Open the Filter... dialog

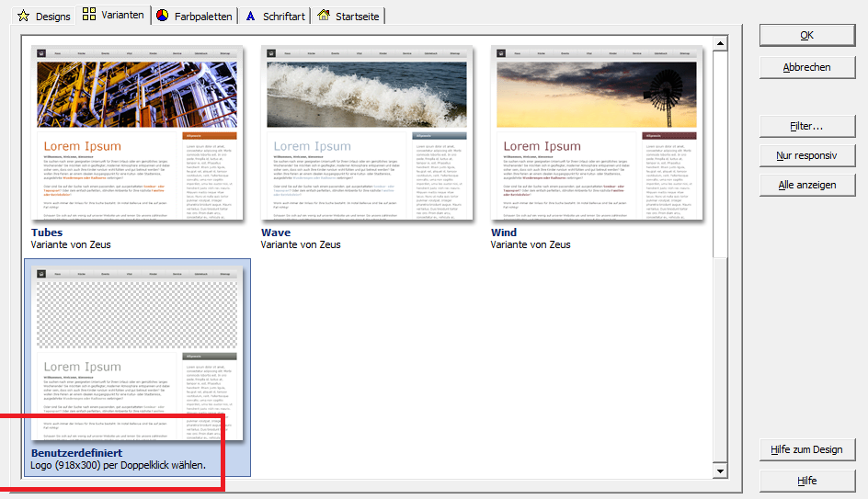tap(807, 126)
